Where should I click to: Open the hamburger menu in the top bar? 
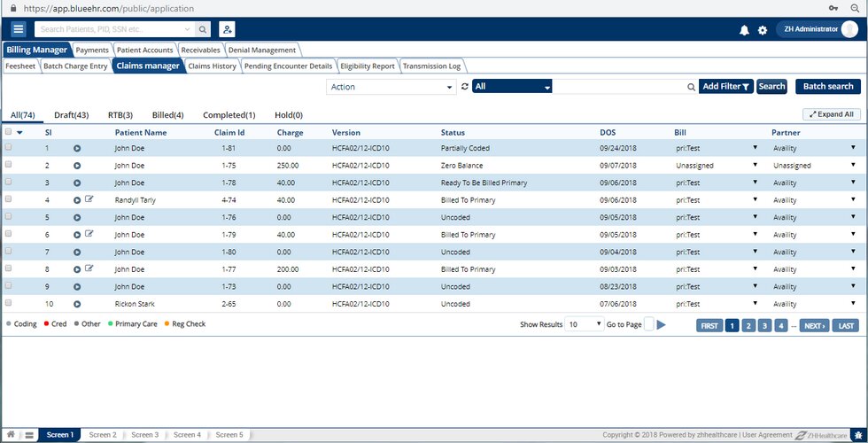(18, 29)
